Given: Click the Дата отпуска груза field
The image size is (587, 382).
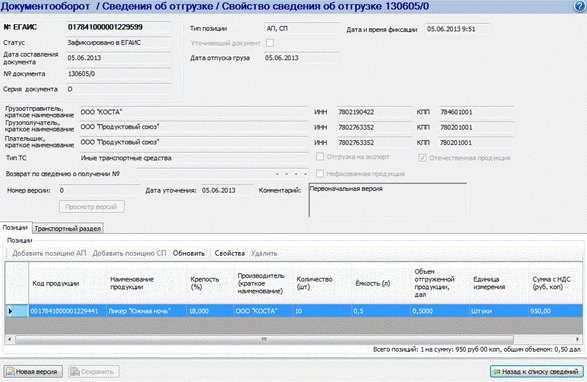Looking at the screenshot, I should 302,58.
